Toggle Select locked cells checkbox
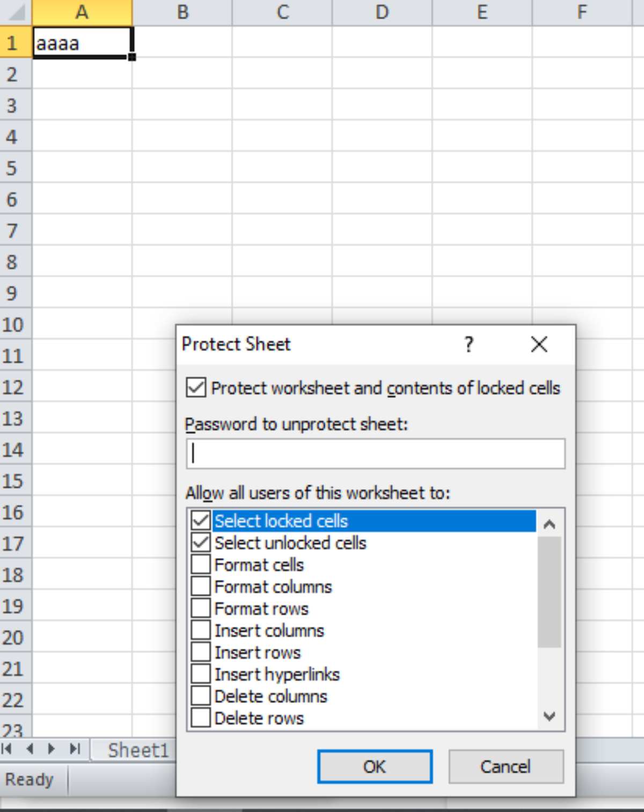 pos(201,520)
